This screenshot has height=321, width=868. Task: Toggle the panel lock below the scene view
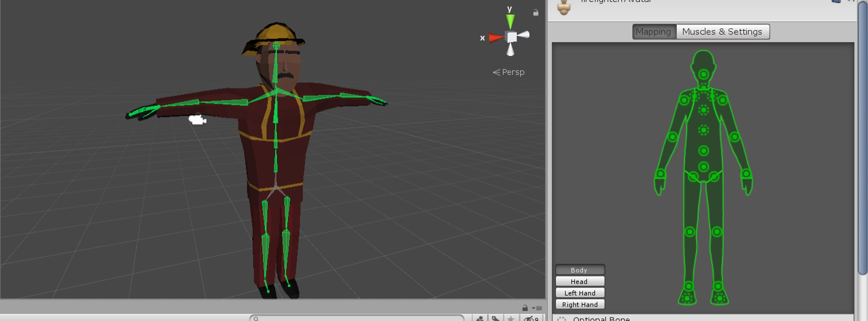pyautogui.click(x=525, y=308)
